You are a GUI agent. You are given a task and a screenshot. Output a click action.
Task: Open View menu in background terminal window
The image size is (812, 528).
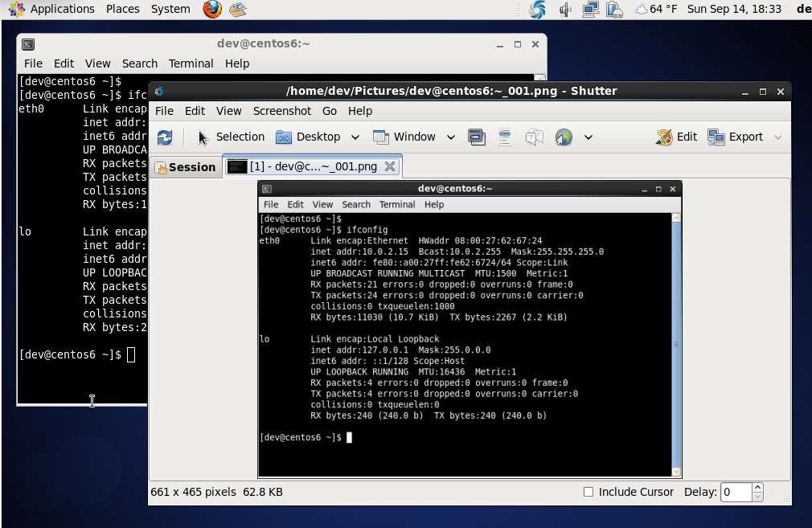97,63
